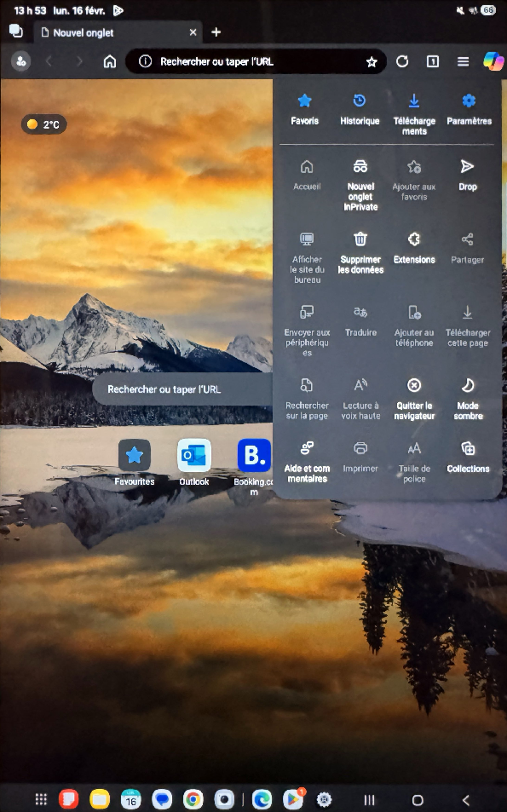Open Téléchargements in the menu
The image size is (507, 812).
click(414, 114)
